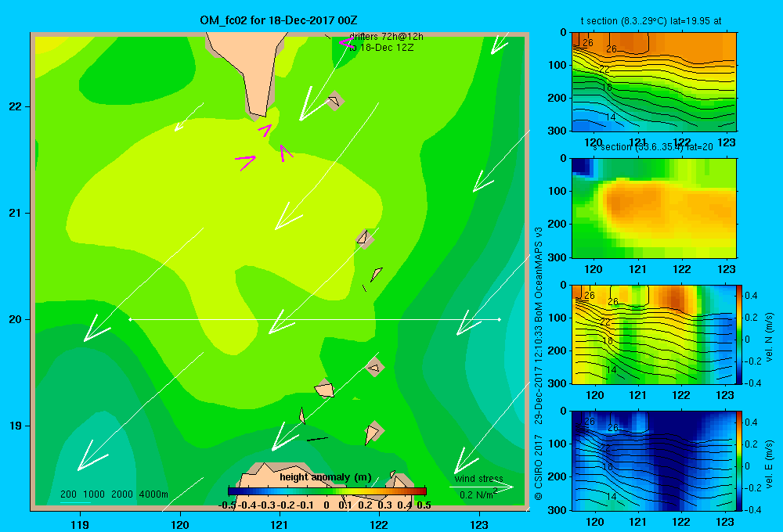Click the white section line at latitude 20
The image size is (783, 532).
coord(315,319)
